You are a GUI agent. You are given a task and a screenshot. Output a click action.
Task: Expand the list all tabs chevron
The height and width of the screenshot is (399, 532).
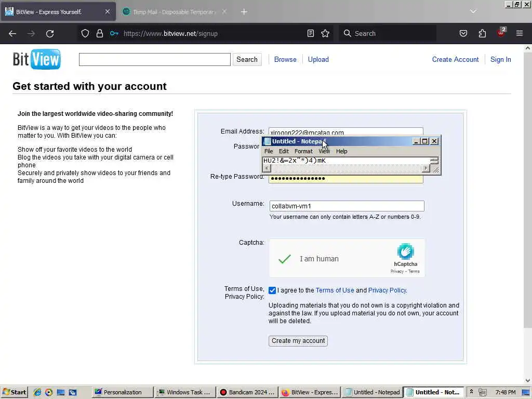pos(473,11)
